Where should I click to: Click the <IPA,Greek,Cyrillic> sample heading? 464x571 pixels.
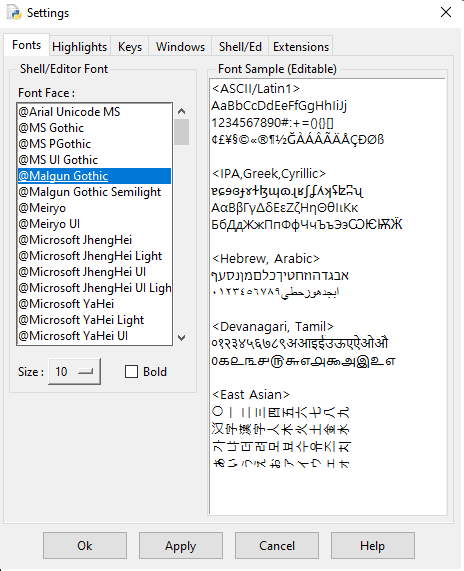tap(269, 174)
